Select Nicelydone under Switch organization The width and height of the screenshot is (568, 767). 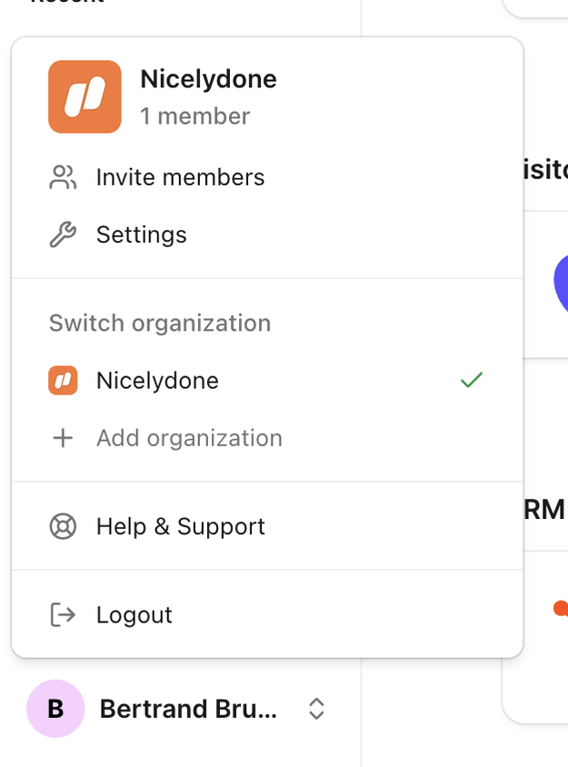(267, 380)
